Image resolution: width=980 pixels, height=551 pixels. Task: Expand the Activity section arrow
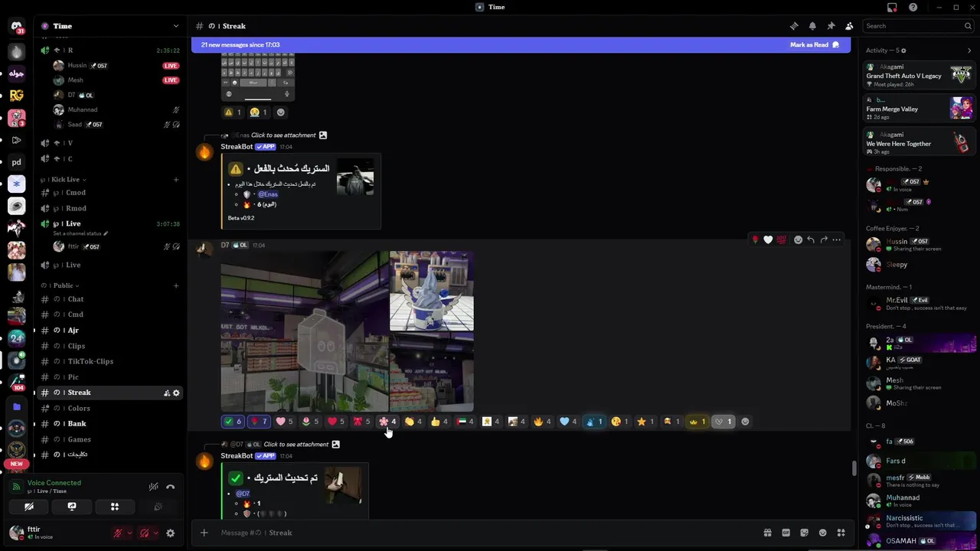(969, 51)
